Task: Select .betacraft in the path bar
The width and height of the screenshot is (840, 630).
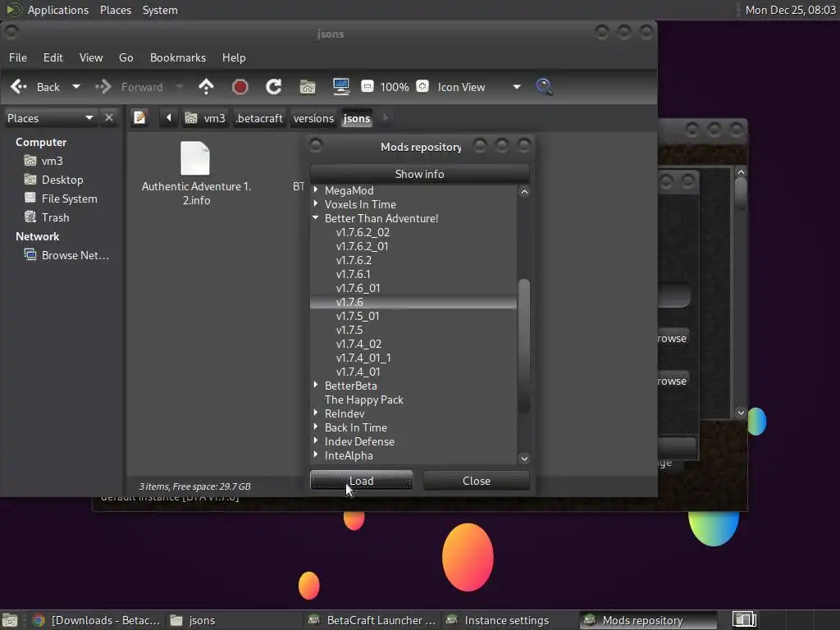Action: point(259,118)
